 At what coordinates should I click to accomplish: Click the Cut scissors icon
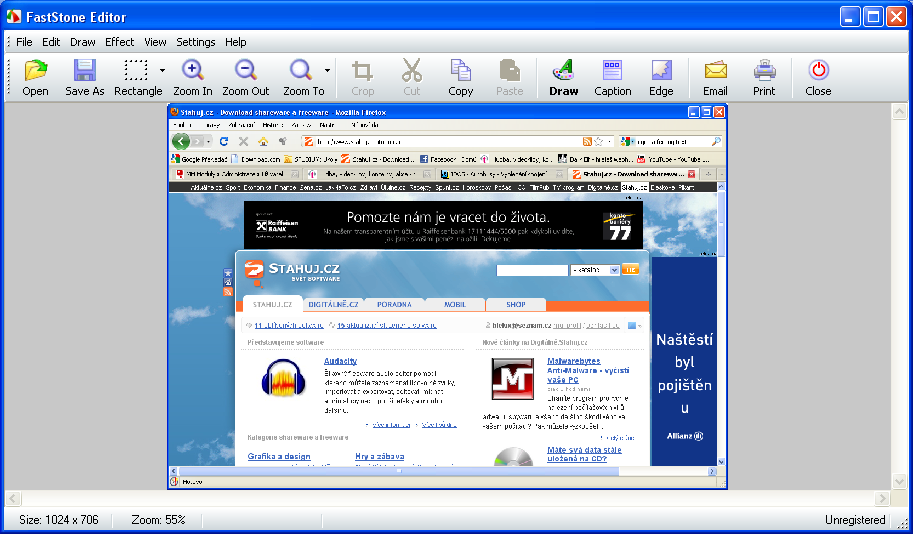point(412,70)
